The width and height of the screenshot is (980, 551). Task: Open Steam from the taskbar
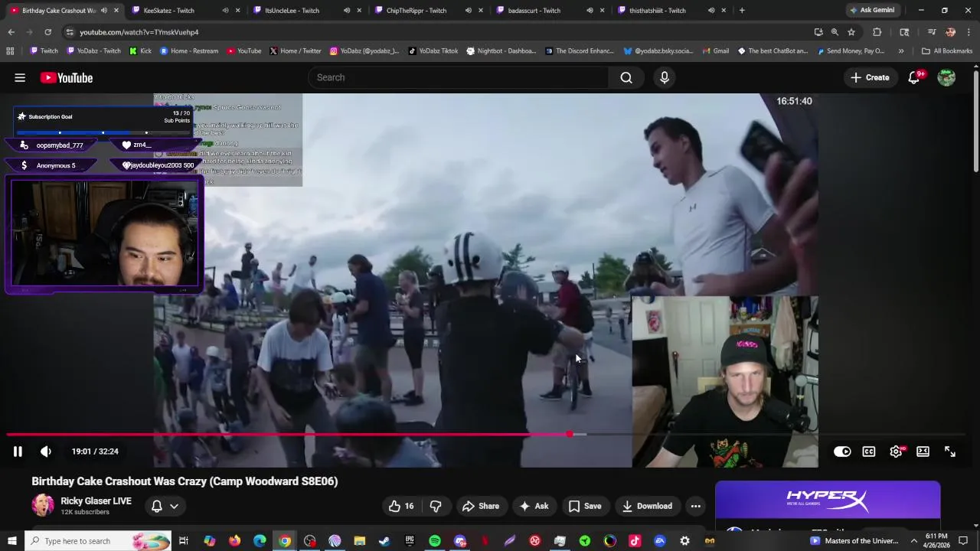(x=384, y=541)
